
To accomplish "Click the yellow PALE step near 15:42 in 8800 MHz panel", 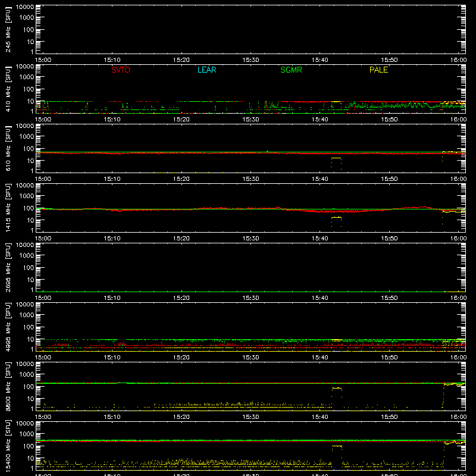I will (337, 388).
